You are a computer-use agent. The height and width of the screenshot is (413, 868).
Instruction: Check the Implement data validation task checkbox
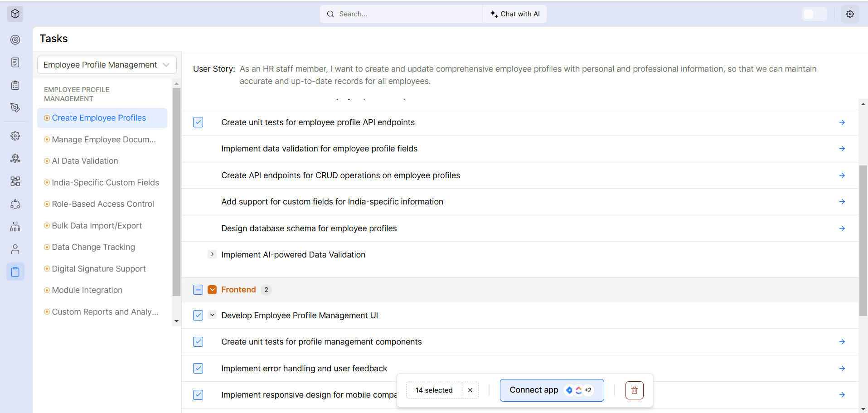(x=198, y=149)
